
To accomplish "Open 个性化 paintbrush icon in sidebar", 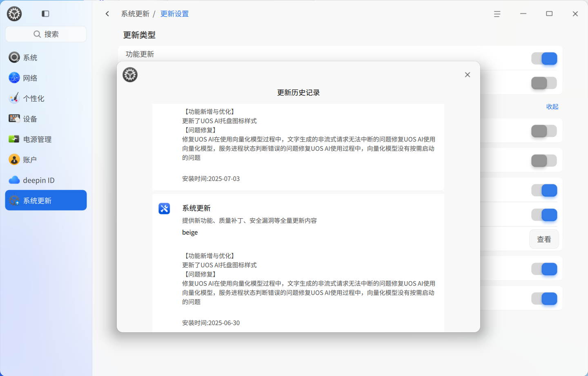I will 14,98.
